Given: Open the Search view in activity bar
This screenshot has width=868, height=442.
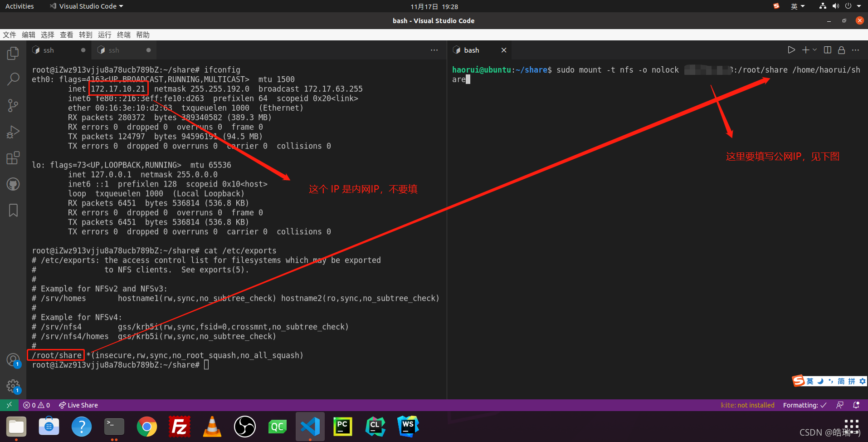Looking at the screenshot, I should 13,79.
